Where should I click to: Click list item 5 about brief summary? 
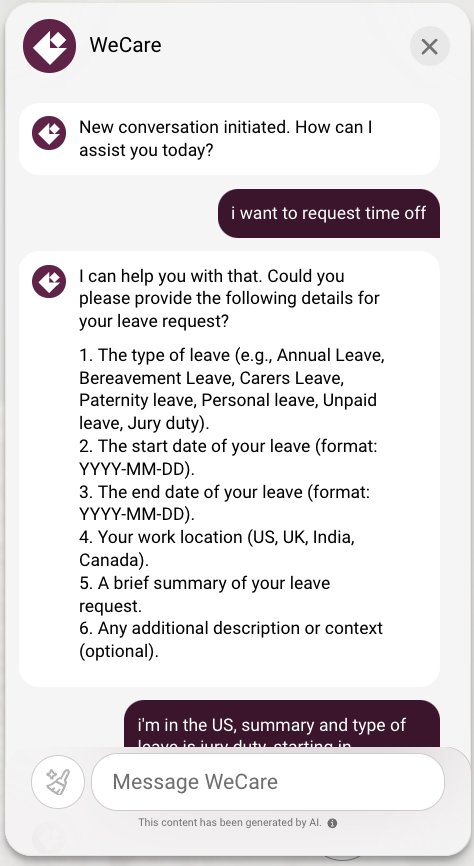coord(205,594)
